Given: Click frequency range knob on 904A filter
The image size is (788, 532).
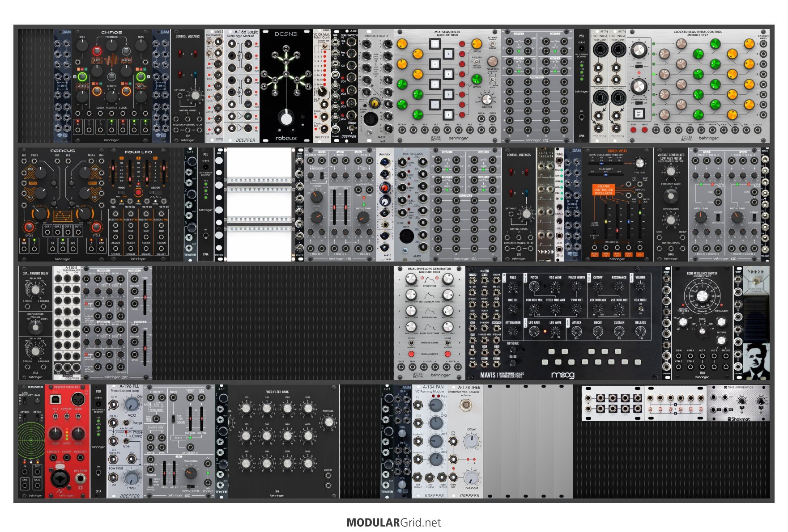Looking at the screenshot, I should point(670,196).
